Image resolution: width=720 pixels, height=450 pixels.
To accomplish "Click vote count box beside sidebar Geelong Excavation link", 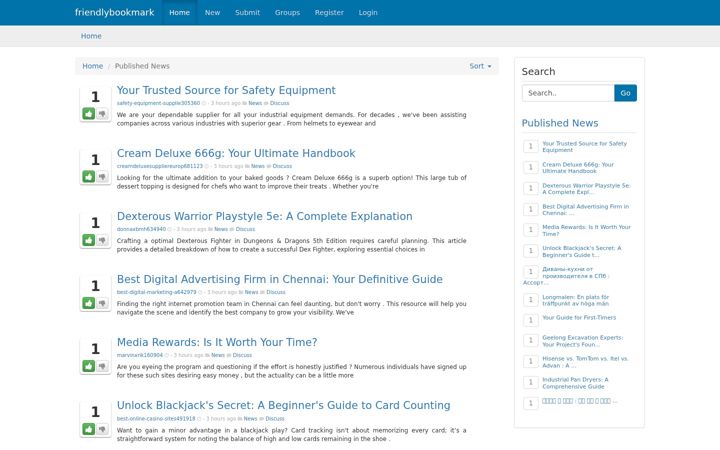I will pyautogui.click(x=531, y=340).
